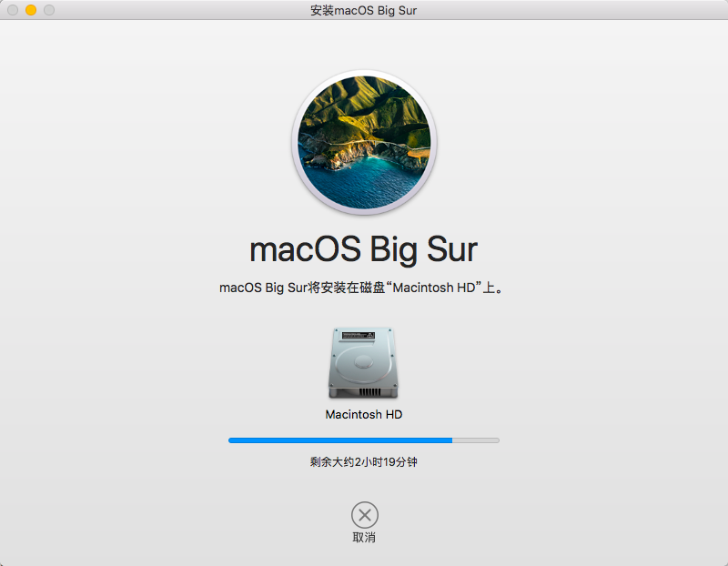
Task: Click the yellow minimize window button
Action: (31, 10)
